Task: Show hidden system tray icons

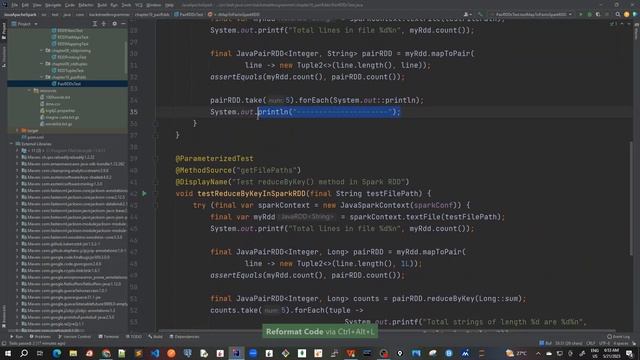Action: click(x=538, y=353)
